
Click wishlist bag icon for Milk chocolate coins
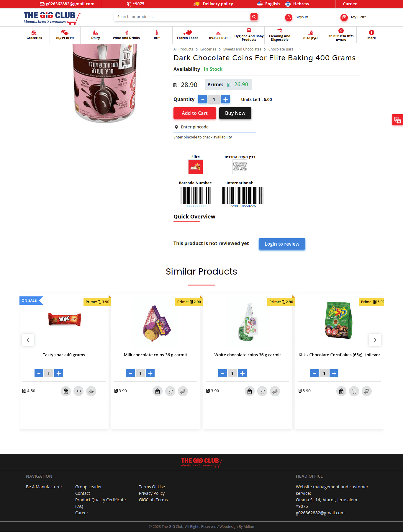tap(158, 391)
